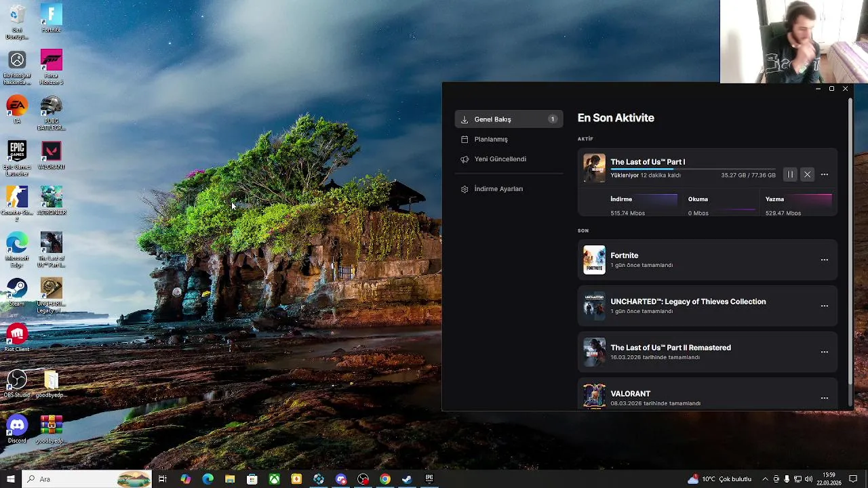Viewport: 868px width, 488px height.
Task: Select the Fortnite desktop shortcut
Action: (x=51, y=19)
